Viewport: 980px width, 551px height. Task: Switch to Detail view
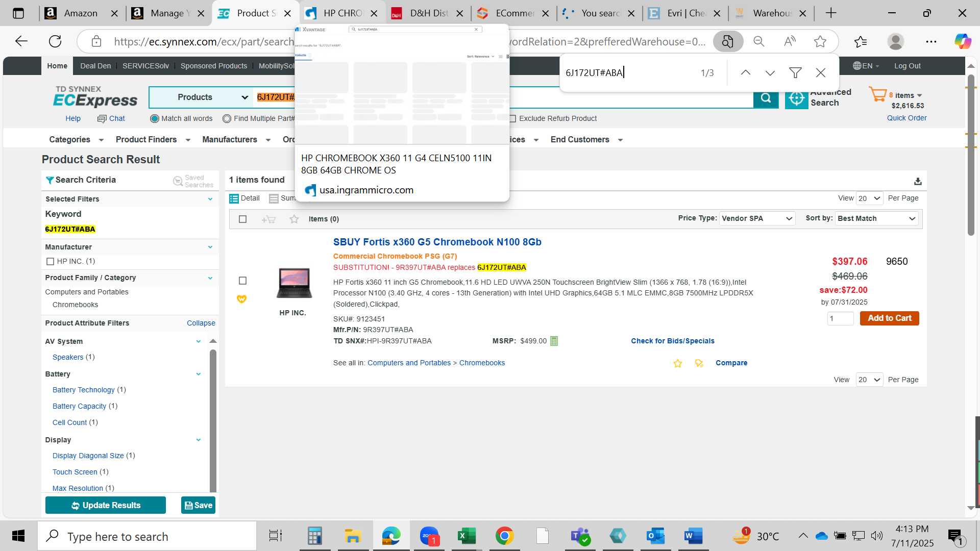pyautogui.click(x=244, y=198)
